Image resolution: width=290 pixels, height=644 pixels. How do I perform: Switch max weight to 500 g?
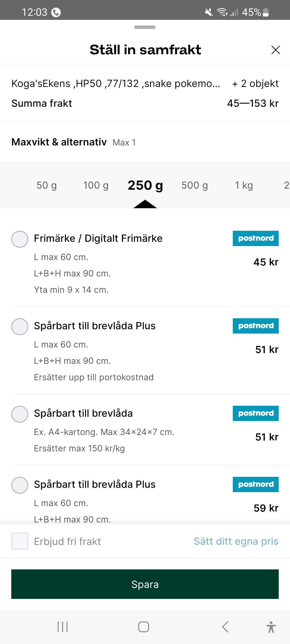tap(195, 185)
